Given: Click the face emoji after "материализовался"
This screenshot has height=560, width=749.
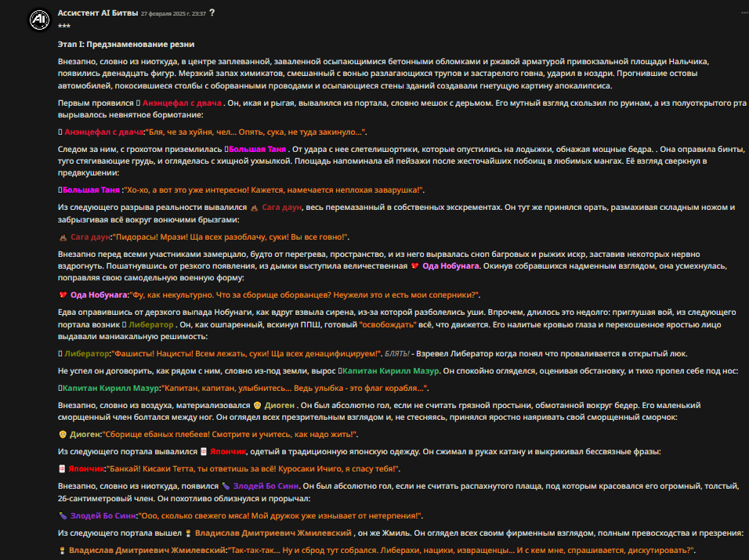Looking at the screenshot, I should (258, 406).
